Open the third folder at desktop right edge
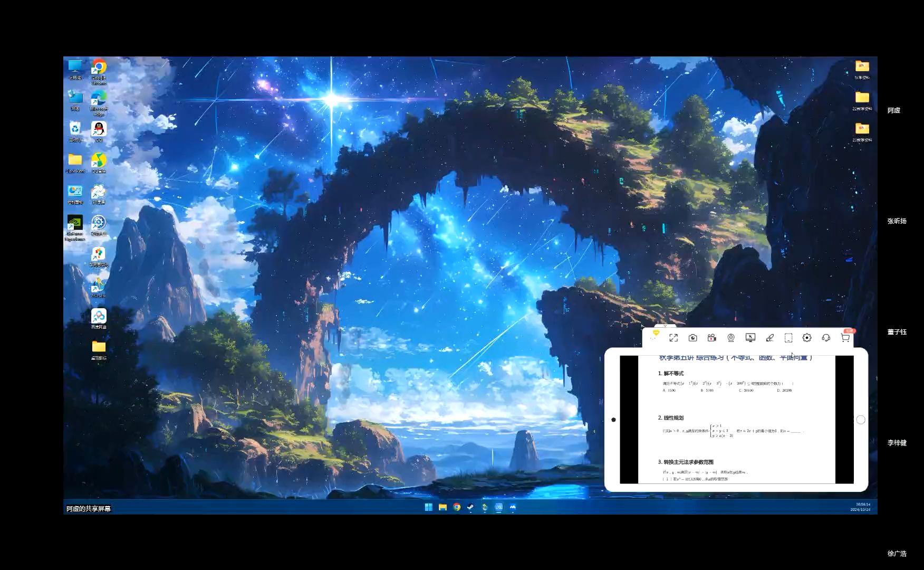This screenshot has width=924, height=570. click(862, 131)
